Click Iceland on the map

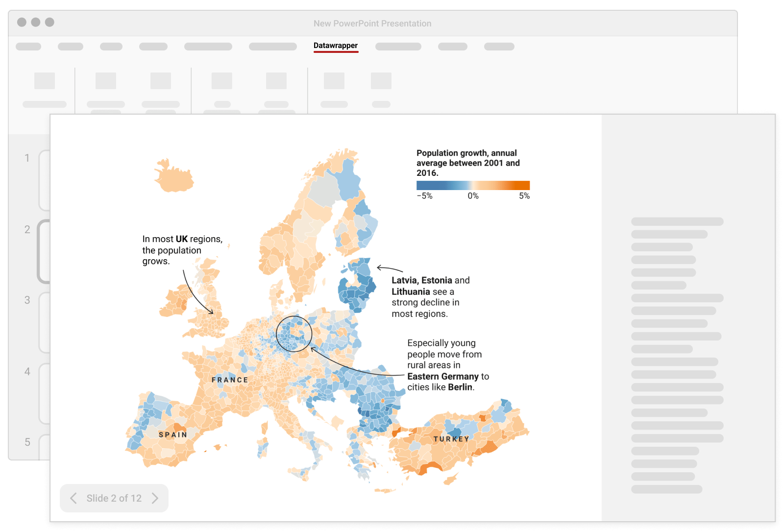point(173,176)
